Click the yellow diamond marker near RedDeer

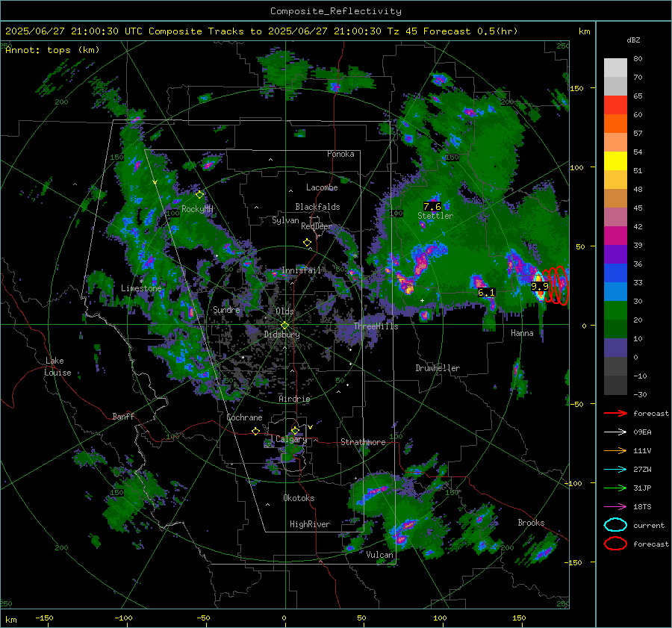307,243
